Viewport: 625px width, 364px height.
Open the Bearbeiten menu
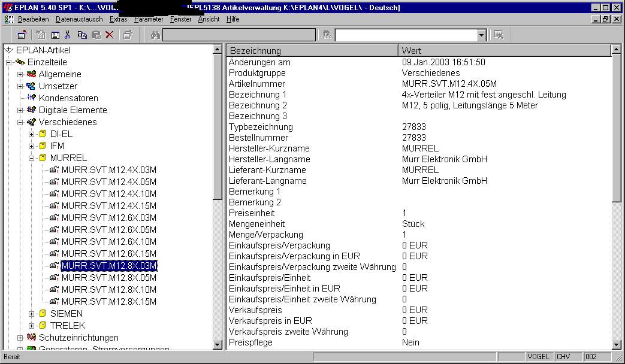coord(34,19)
